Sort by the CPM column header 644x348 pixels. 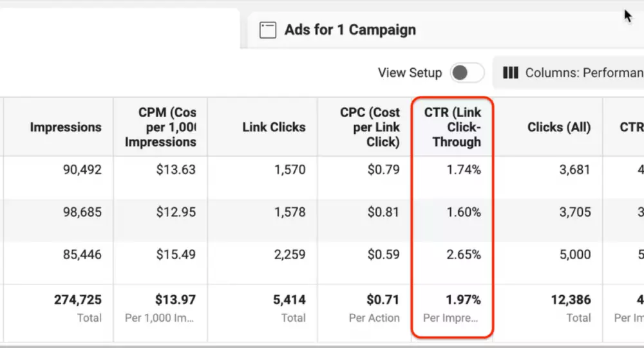(160, 127)
